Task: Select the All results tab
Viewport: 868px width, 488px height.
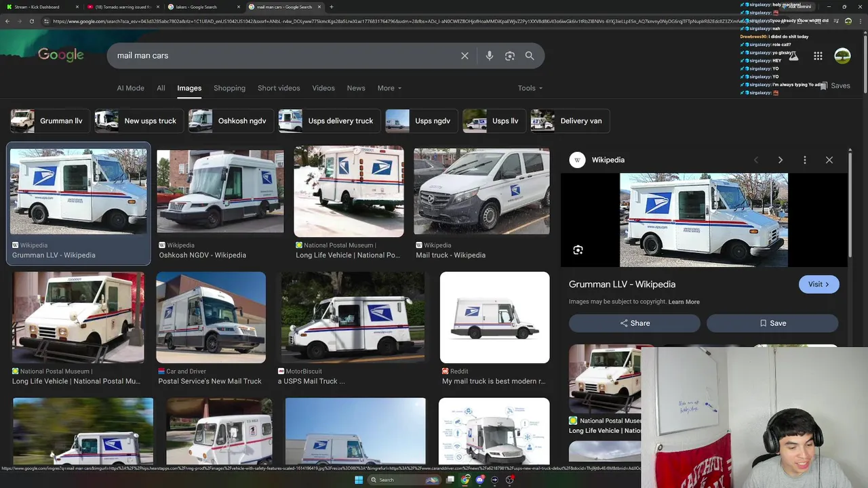Action: tap(161, 88)
